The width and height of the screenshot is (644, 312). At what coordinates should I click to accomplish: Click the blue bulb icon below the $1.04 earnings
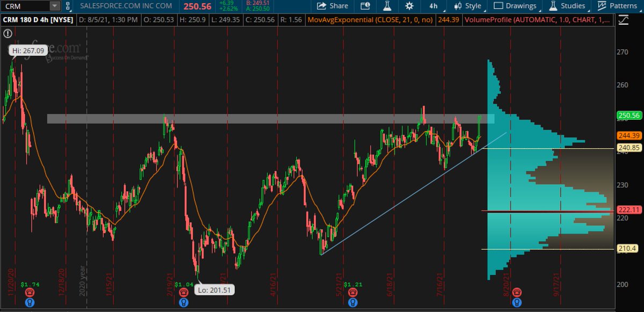[x=184, y=303]
